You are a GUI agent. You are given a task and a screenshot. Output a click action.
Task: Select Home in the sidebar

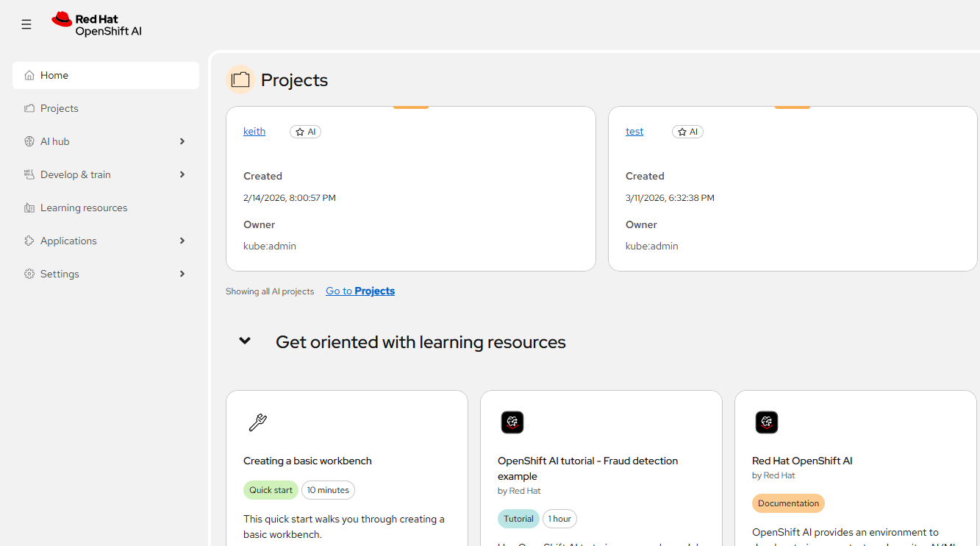[106, 75]
